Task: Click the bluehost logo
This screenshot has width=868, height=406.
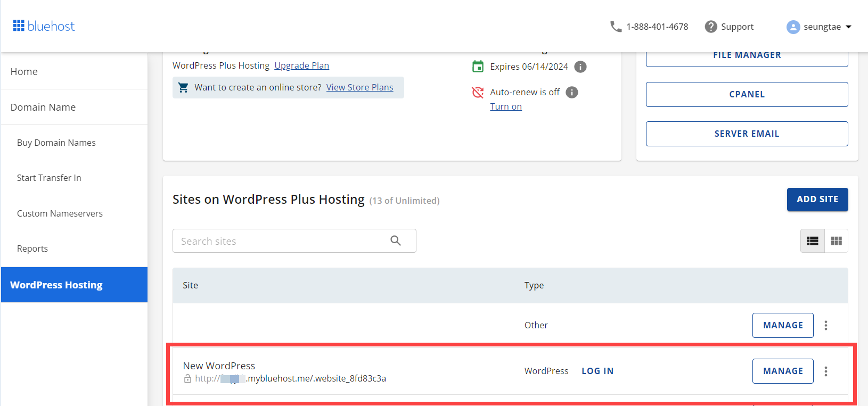Action: click(x=44, y=26)
